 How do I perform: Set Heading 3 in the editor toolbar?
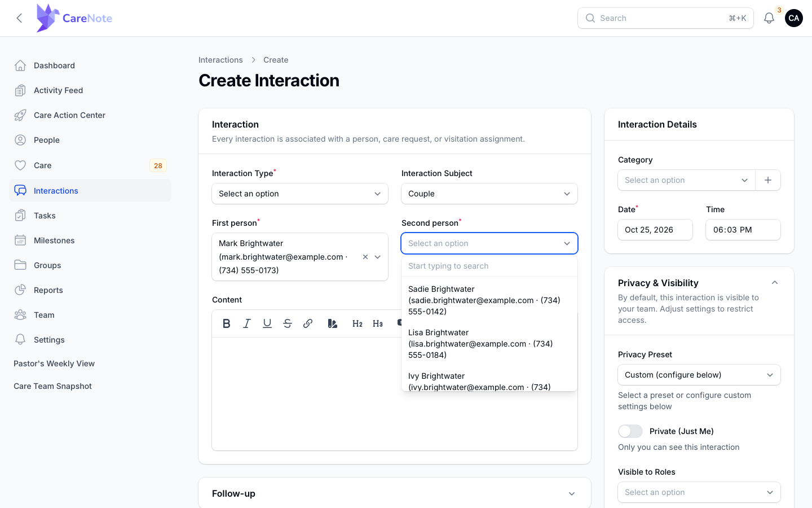pos(378,323)
